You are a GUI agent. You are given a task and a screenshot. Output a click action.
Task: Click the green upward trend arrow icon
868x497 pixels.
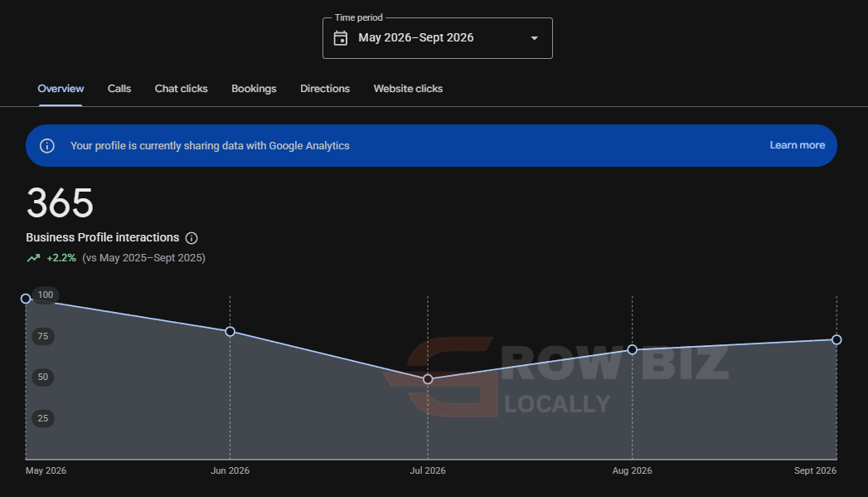tap(34, 258)
